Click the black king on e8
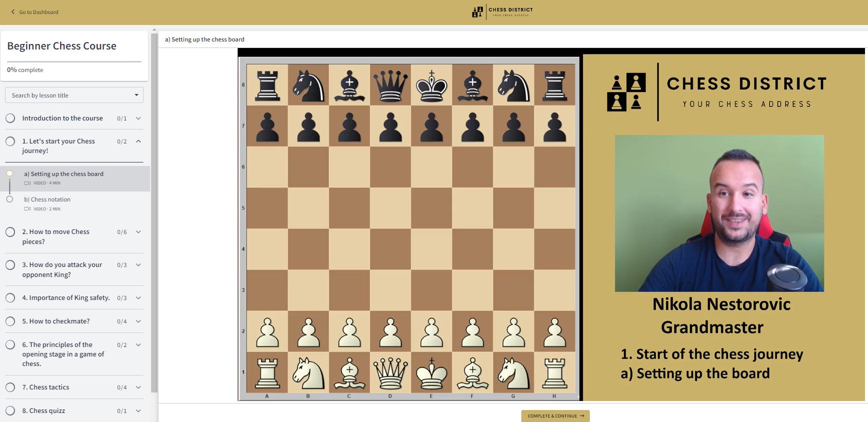The image size is (868, 422). [x=431, y=85]
